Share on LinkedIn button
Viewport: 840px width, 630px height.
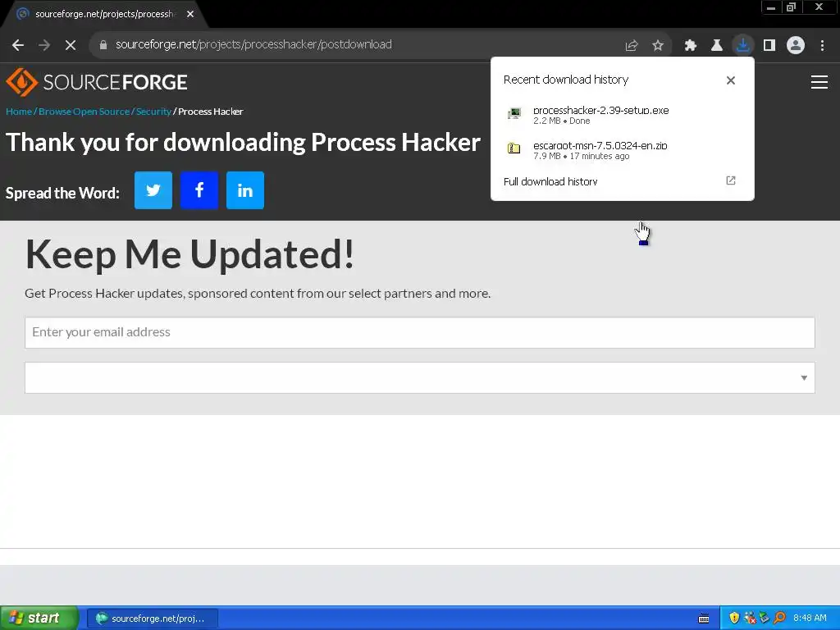pos(245,190)
